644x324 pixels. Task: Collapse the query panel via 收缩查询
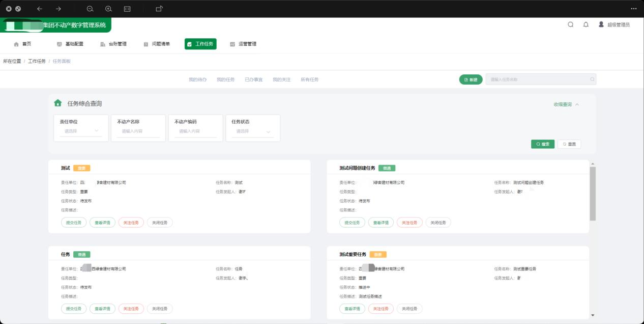[566, 104]
